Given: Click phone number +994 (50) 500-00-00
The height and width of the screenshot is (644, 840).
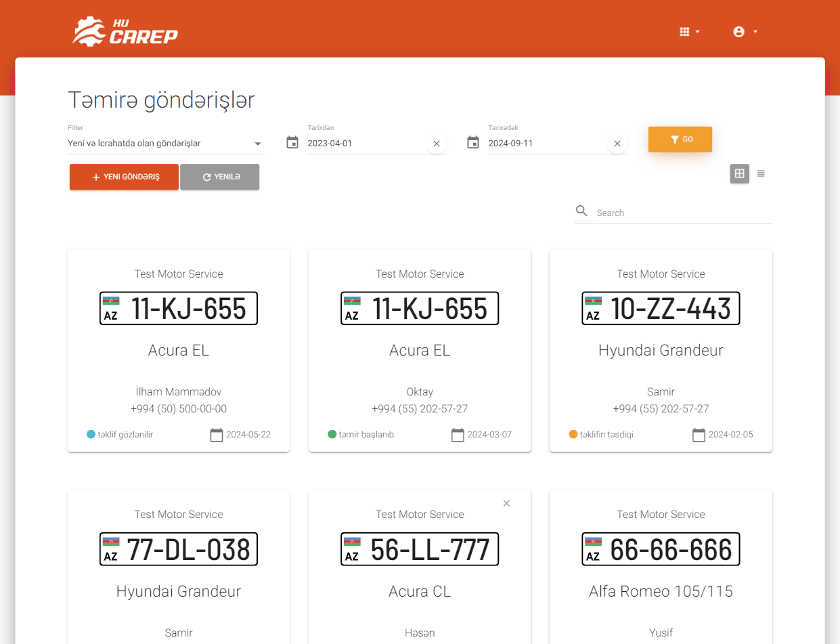Looking at the screenshot, I should click(x=179, y=408).
